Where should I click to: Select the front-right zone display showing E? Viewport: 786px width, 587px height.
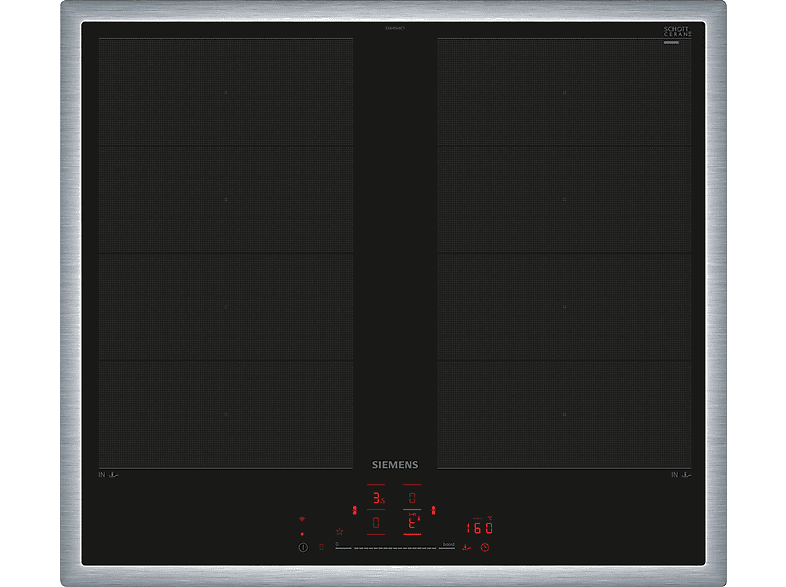(412, 523)
